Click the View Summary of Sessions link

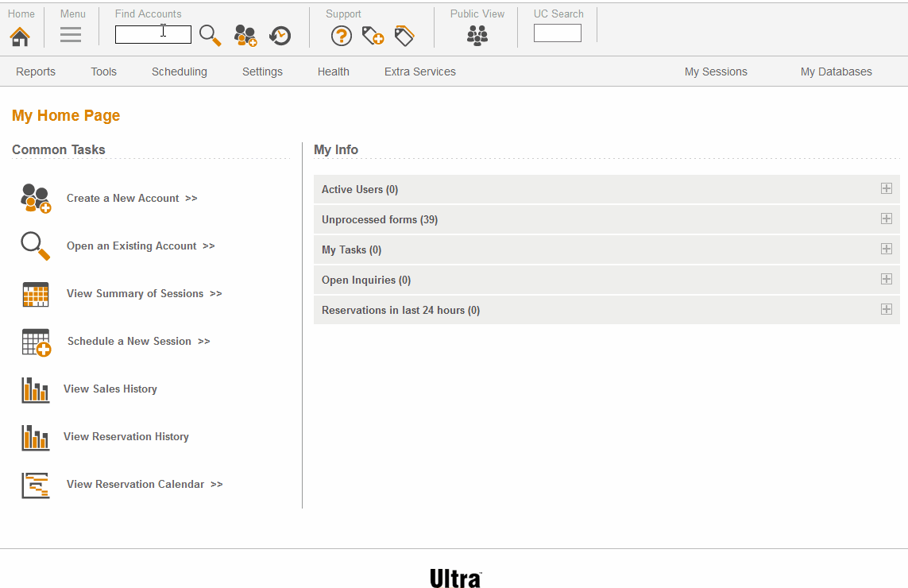click(145, 294)
